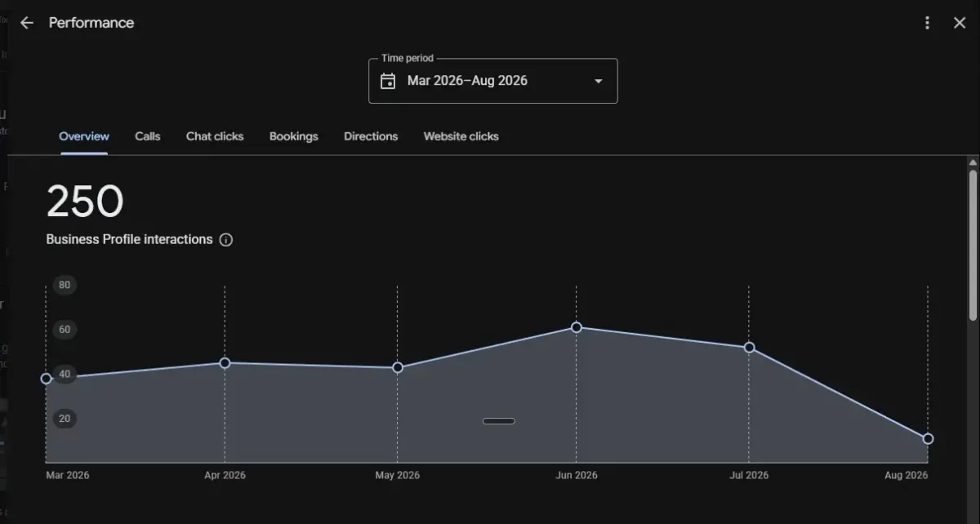Image resolution: width=980 pixels, height=524 pixels.
Task: Open the three-dot more options menu
Action: pyautogui.click(x=927, y=23)
